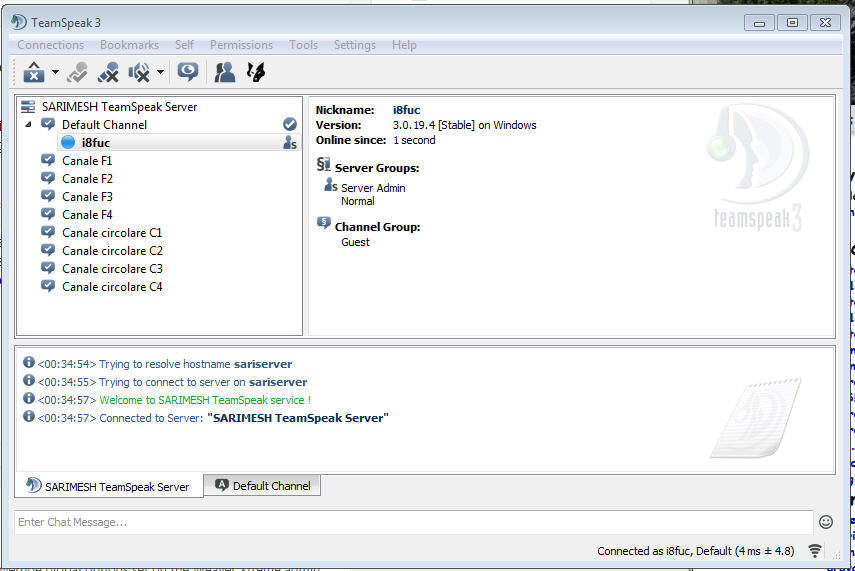Switch to SARIMESH TeamSpeak Server chat tab
The image size is (855, 571).
(x=109, y=486)
